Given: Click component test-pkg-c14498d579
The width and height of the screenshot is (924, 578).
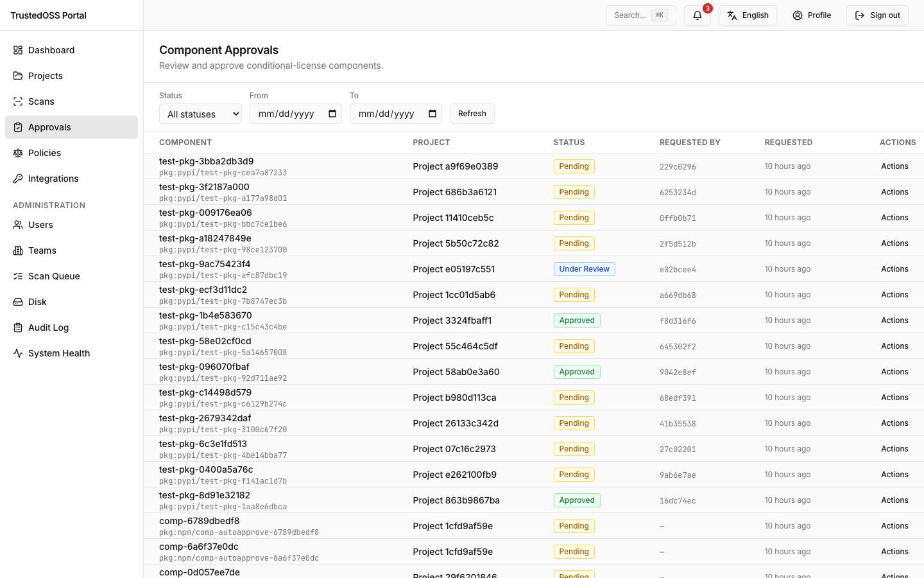Looking at the screenshot, I should [x=205, y=392].
